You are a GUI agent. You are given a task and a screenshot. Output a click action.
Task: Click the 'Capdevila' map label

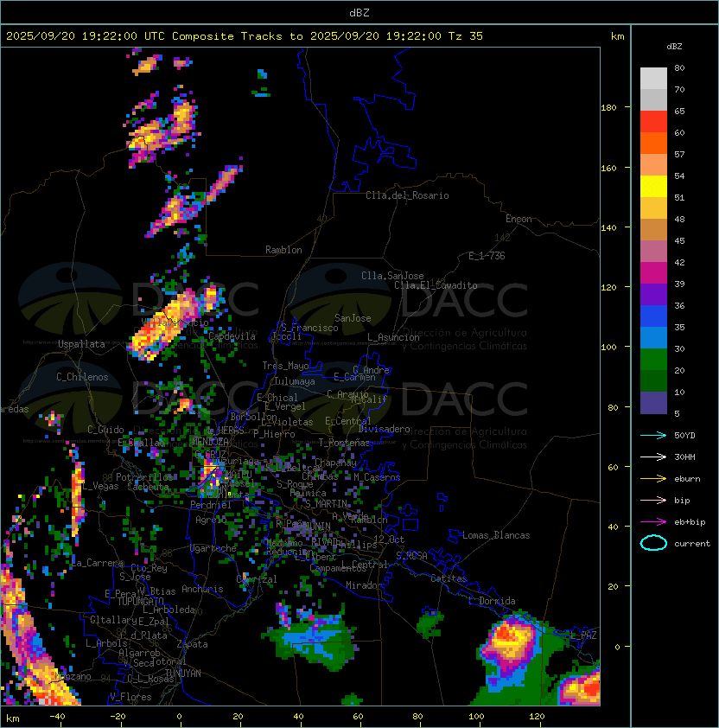click(x=232, y=336)
